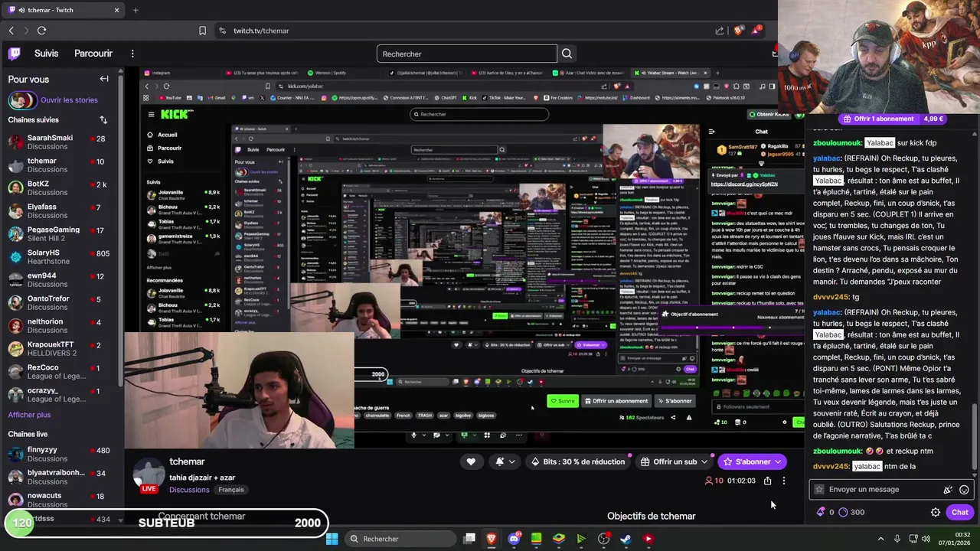Share the tchemar stream

point(767,481)
